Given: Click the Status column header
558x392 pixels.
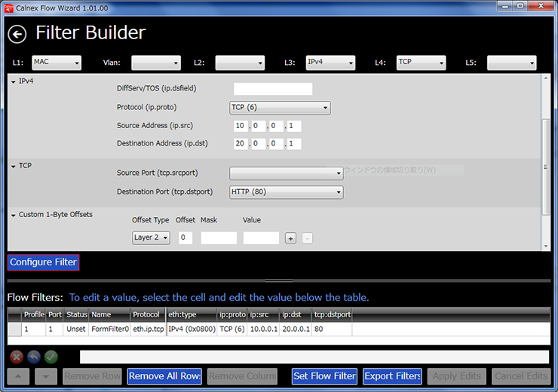Looking at the screenshot, I should click(x=76, y=315).
